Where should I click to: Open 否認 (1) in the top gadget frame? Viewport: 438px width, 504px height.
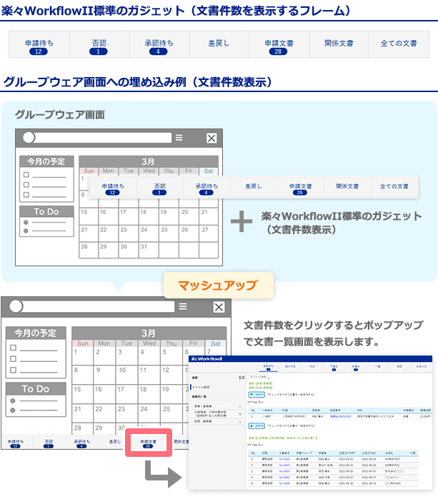99,44
